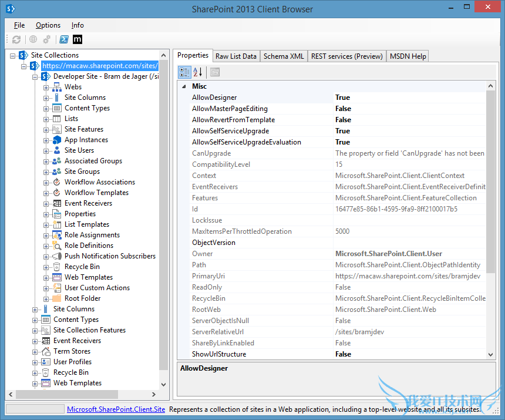Viewport: 505px width, 420px height.
Task: Click the Role Assignments icon
Action: pos(57,235)
